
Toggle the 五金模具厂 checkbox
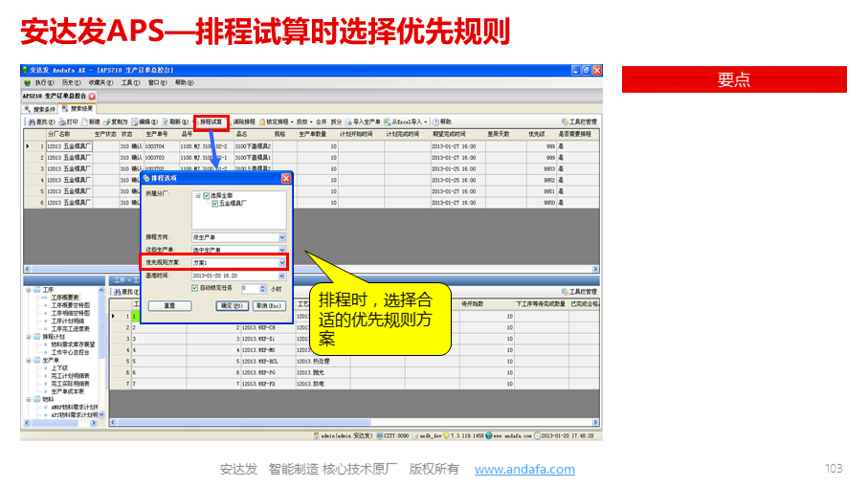214,204
